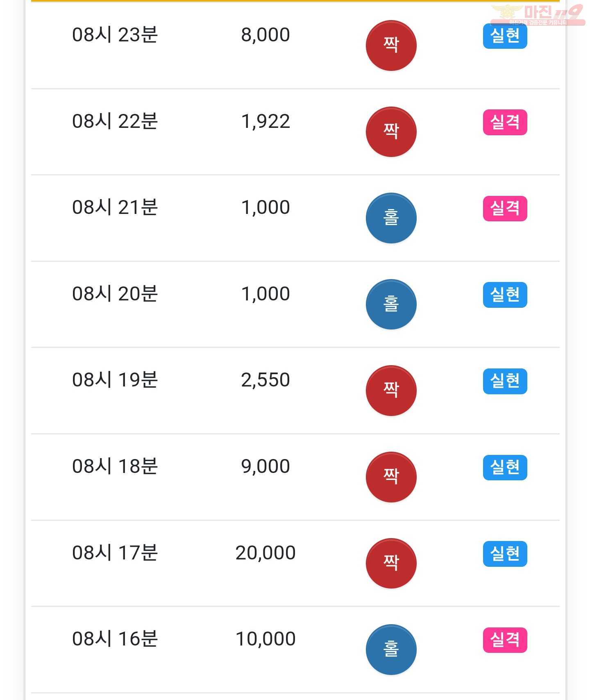The width and height of the screenshot is (590, 700).
Task: Select the pink 실격 badge at 08시 22분
Action: [505, 122]
